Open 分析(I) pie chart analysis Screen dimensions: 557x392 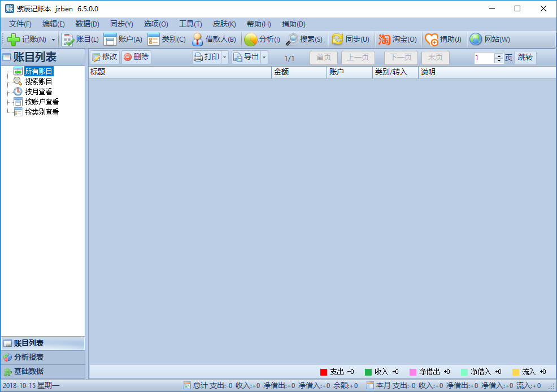coord(262,40)
